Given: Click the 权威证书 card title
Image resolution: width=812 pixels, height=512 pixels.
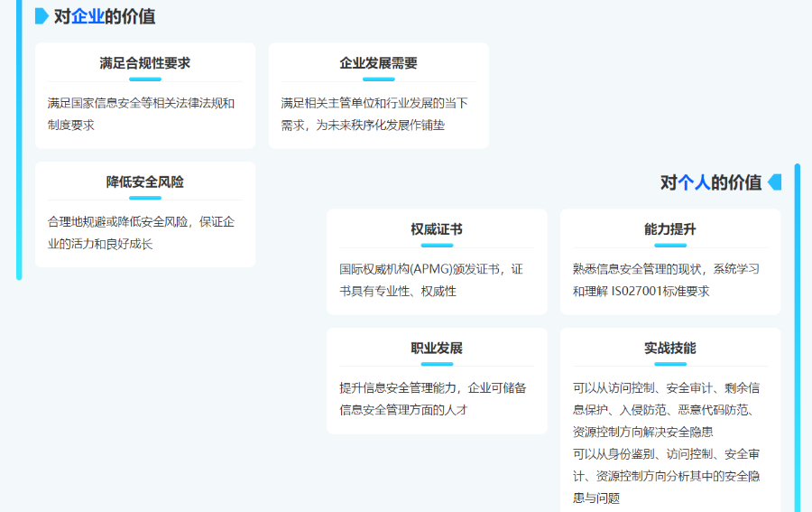Looking at the screenshot, I should (437, 229).
